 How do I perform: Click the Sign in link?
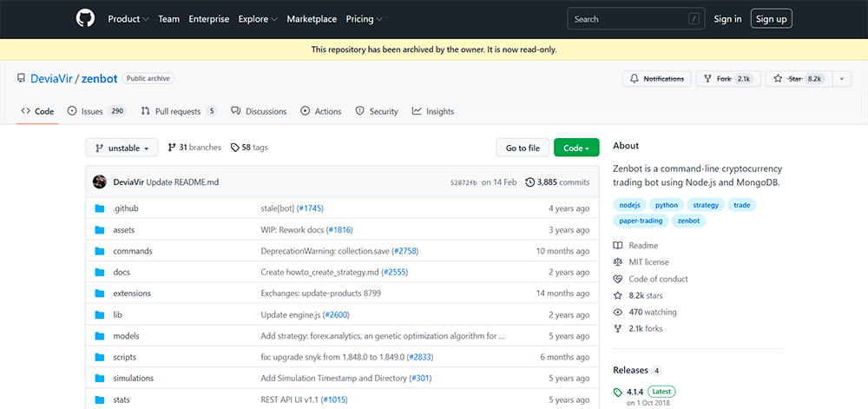pyautogui.click(x=727, y=19)
